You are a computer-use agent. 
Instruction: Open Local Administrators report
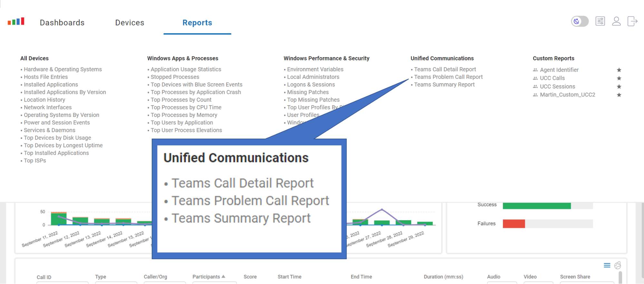pos(313,77)
